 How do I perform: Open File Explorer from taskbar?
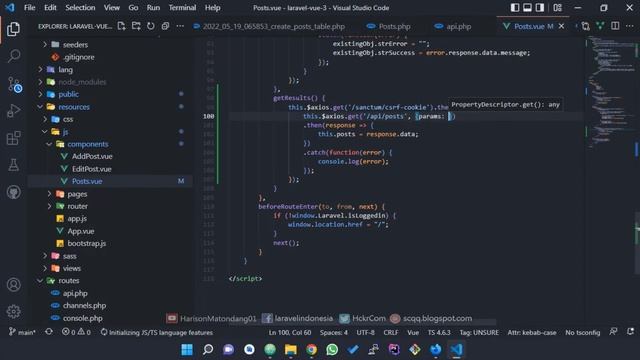click(291, 349)
